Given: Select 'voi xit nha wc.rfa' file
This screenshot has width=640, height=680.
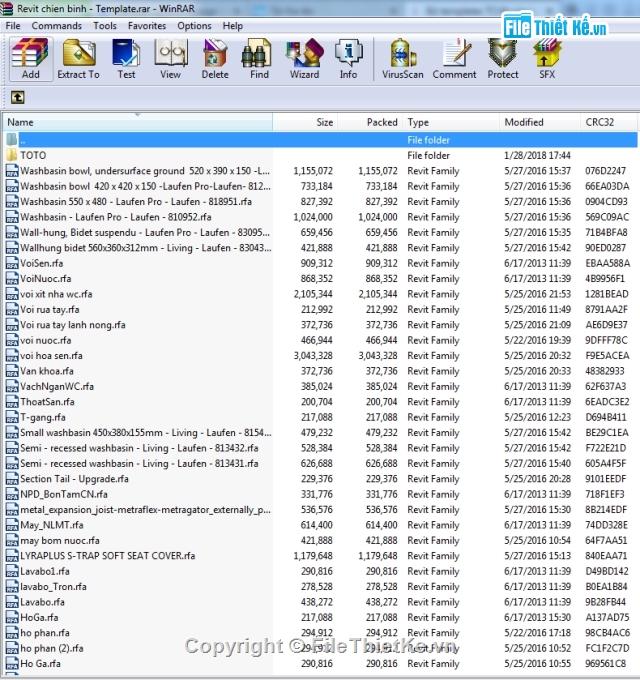Looking at the screenshot, I should pyautogui.click(x=56, y=294).
